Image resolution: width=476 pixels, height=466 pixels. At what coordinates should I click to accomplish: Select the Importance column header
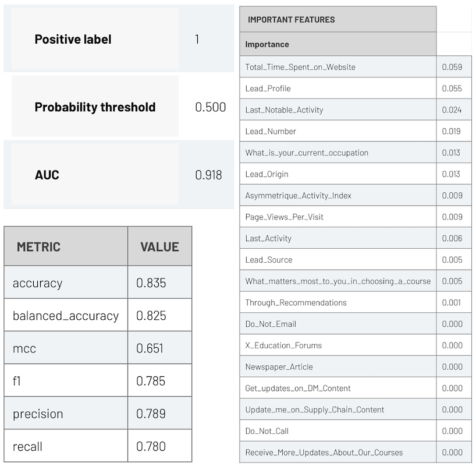338,44
